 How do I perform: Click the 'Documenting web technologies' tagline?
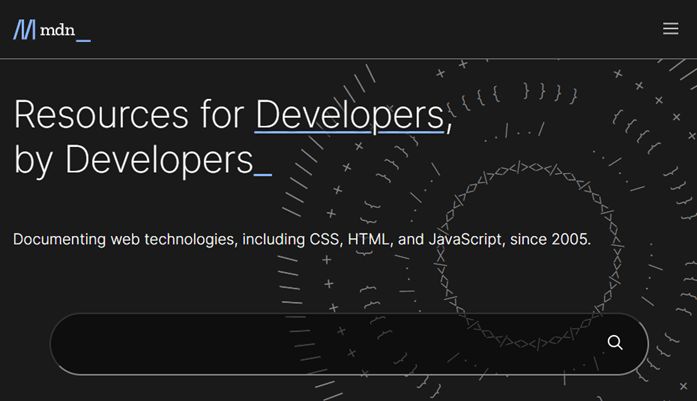tap(302, 239)
